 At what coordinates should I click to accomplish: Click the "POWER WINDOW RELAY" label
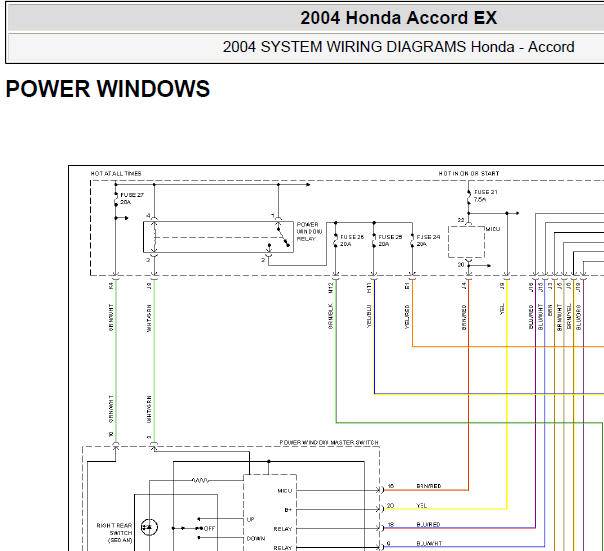[x=309, y=232]
